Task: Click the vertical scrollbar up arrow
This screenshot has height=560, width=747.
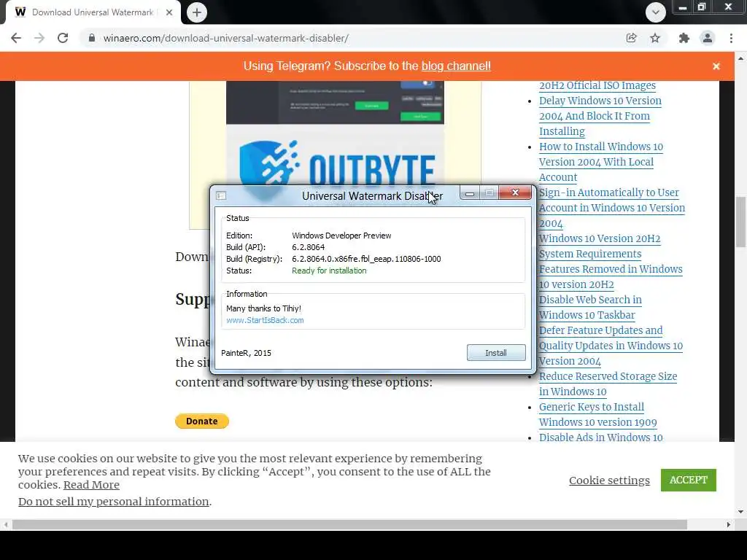Action: pyautogui.click(x=740, y=58)
